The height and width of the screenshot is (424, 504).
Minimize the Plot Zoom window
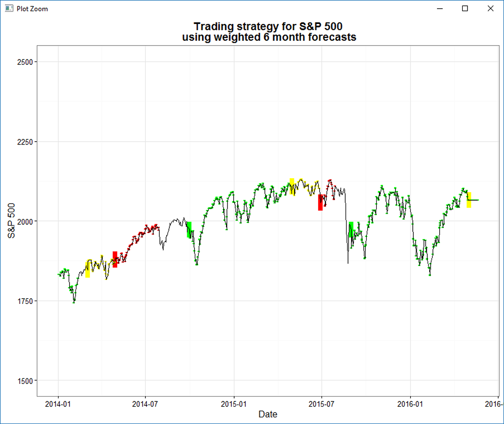[x=440, y=9]
